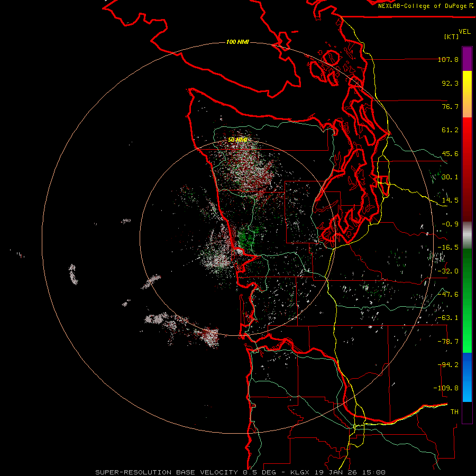
Task: Click the [KT] units label
Action: pyautogui.click(x=452, y=36)
